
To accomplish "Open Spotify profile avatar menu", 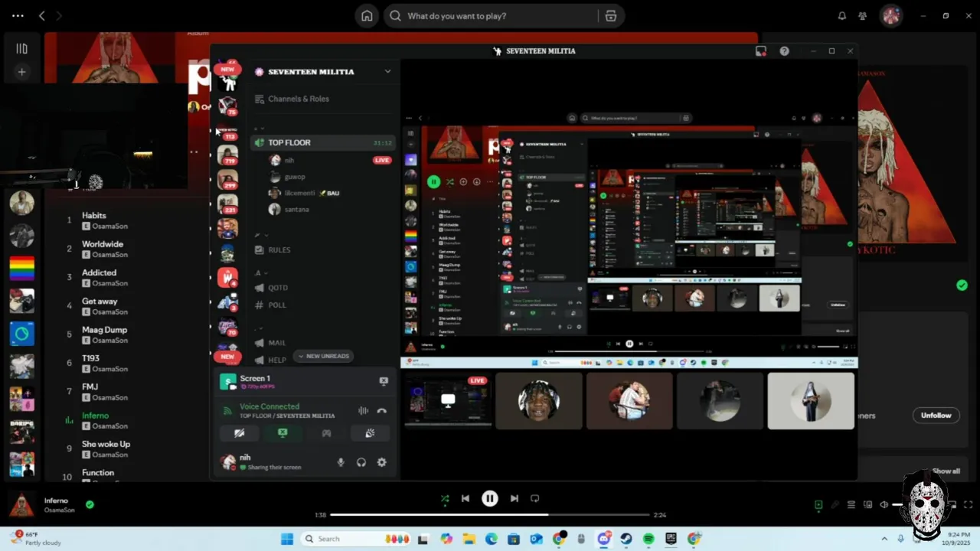I will point(890,16).
